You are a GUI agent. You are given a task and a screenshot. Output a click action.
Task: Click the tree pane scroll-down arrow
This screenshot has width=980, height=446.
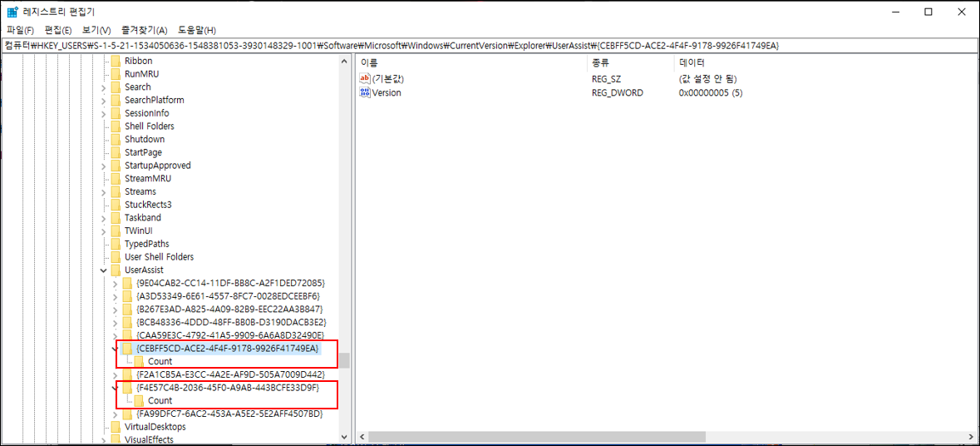click(x=344, y=437)
